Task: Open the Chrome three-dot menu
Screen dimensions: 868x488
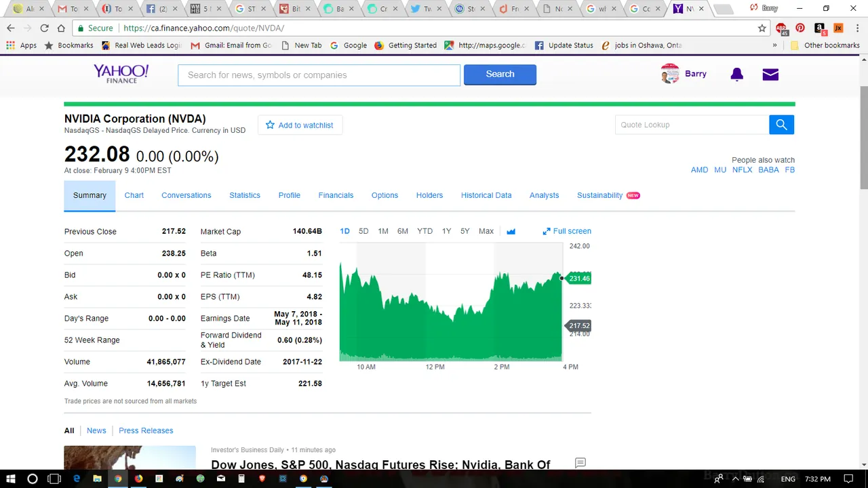Action: coord(856,28)
